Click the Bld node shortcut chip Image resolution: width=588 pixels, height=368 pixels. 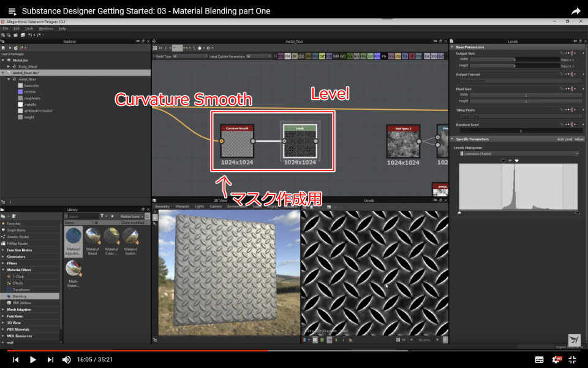pos(288,56)
